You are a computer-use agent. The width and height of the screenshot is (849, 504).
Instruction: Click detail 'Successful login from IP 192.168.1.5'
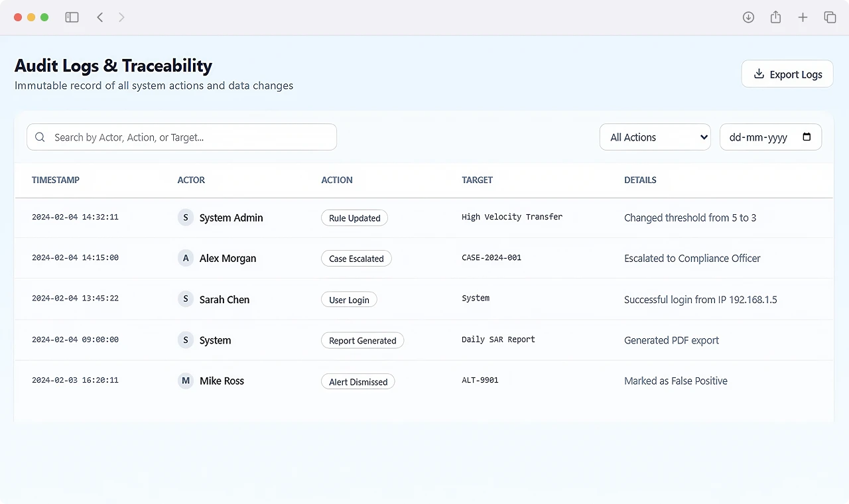click(x=700, y=300)
